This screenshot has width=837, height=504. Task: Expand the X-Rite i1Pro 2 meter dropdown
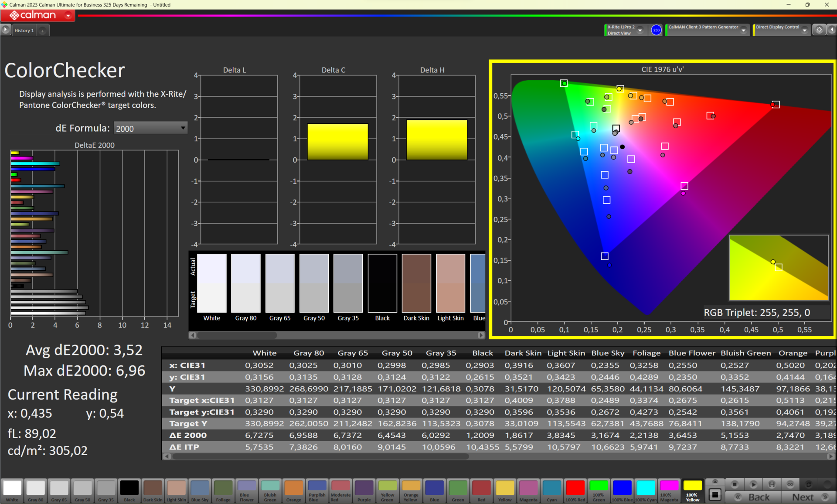point(640,30)
